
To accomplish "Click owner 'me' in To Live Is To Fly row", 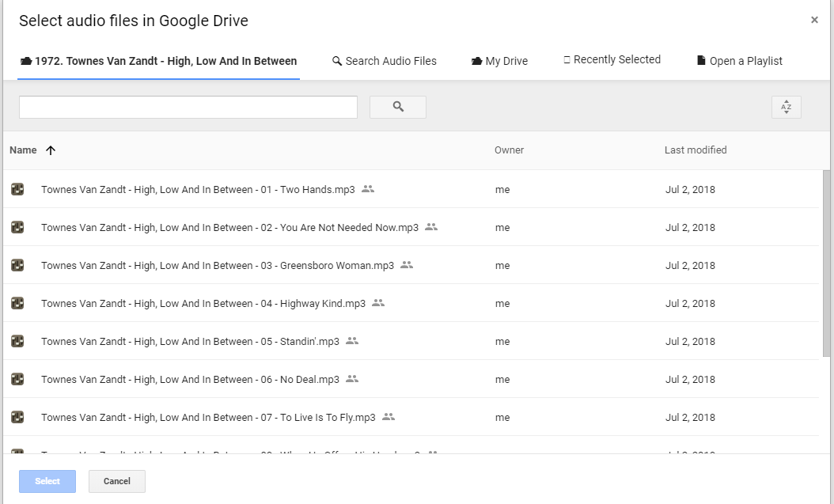I will click(502, 418).
